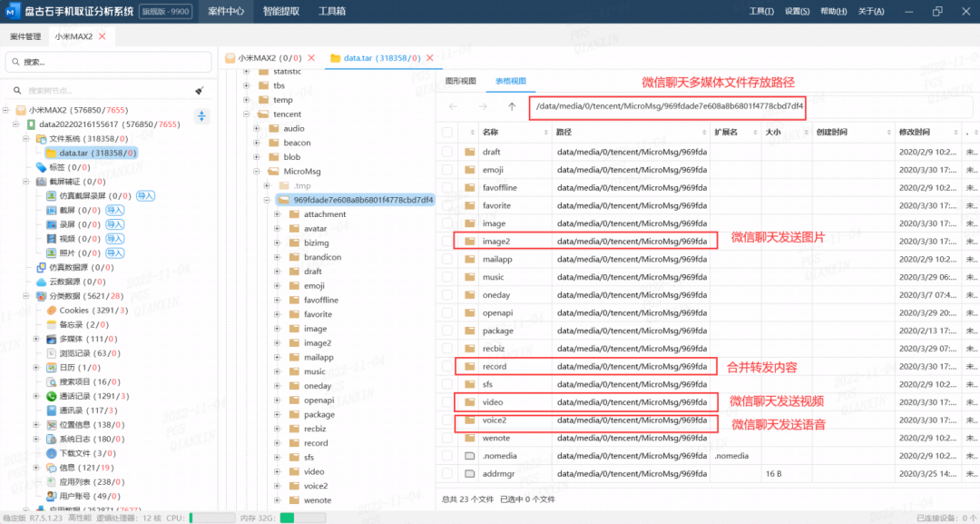Image resolution: width=980 pixels, height=524 pixels.
Task: Check the music row checkbox
Action: tap(446, 277)
